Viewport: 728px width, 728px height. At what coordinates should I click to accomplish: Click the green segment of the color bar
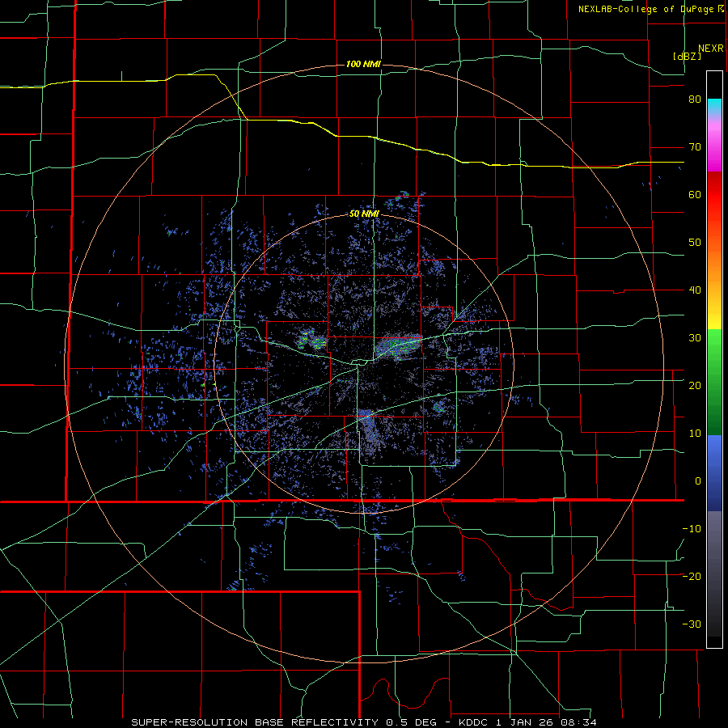coord(714,382)
